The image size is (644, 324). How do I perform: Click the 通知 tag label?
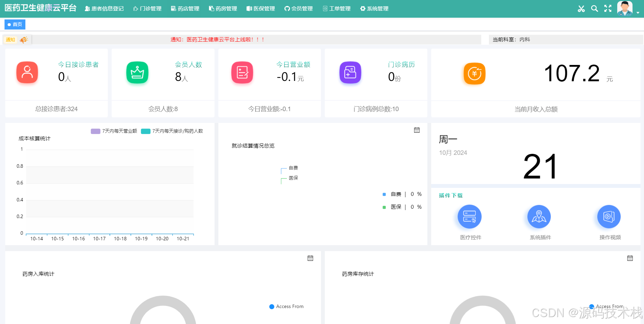click(x=10, y=40)
